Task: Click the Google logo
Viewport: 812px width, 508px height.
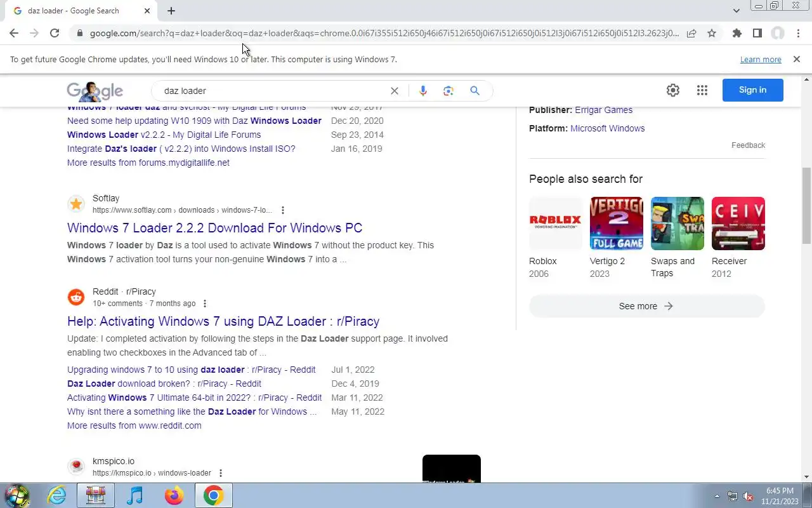Action: click(x=95, y=91)
